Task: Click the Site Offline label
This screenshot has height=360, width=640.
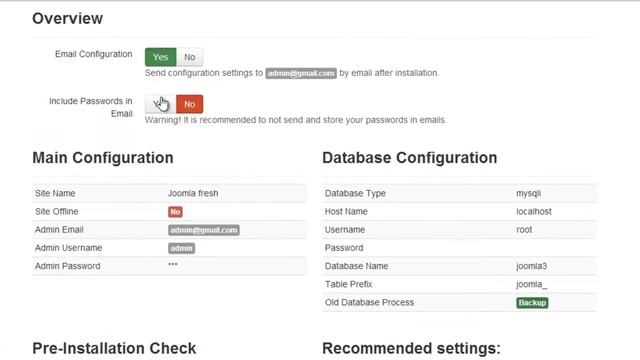Action: [x=57, y=211]
